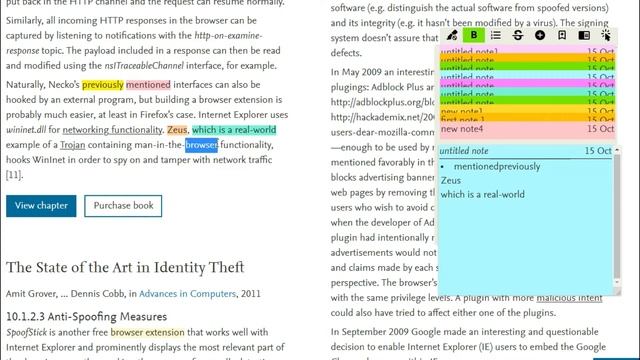Open the 'networking functionality' link
Image resolution: width=640 pixels, height=360 pixels.
coord(112,130)
